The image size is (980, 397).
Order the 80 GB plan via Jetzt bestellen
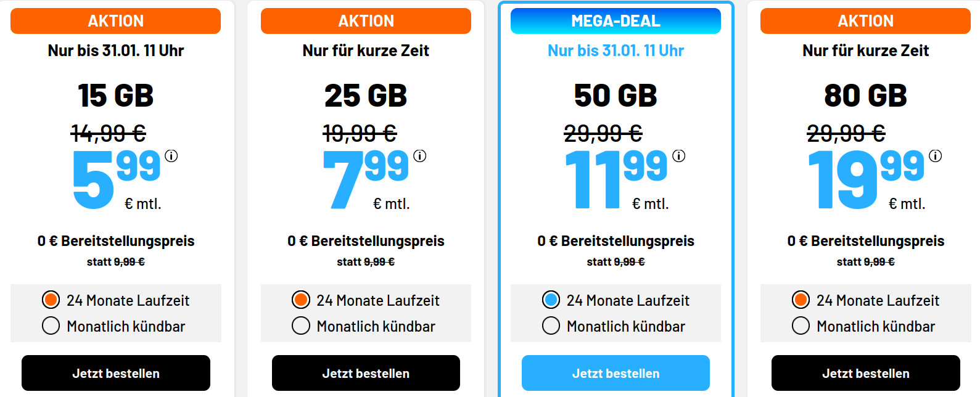[865, 373]
